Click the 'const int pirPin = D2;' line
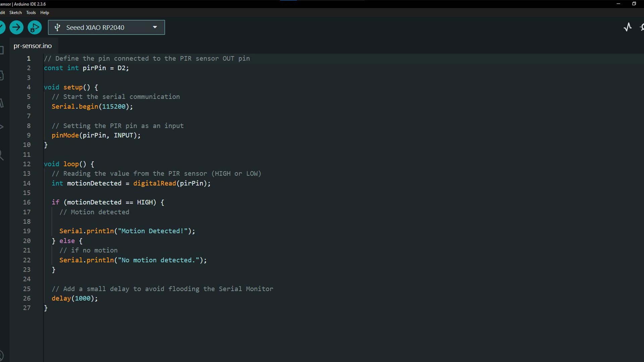This screenshot has height=362, width=644. (86, 68)
